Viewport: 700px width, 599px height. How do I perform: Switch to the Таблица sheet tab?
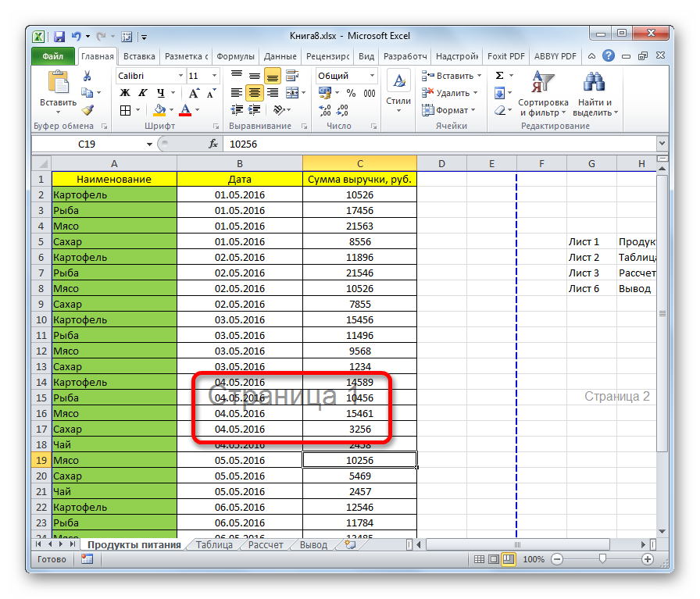pyautogui.click(x=214, y=545)
